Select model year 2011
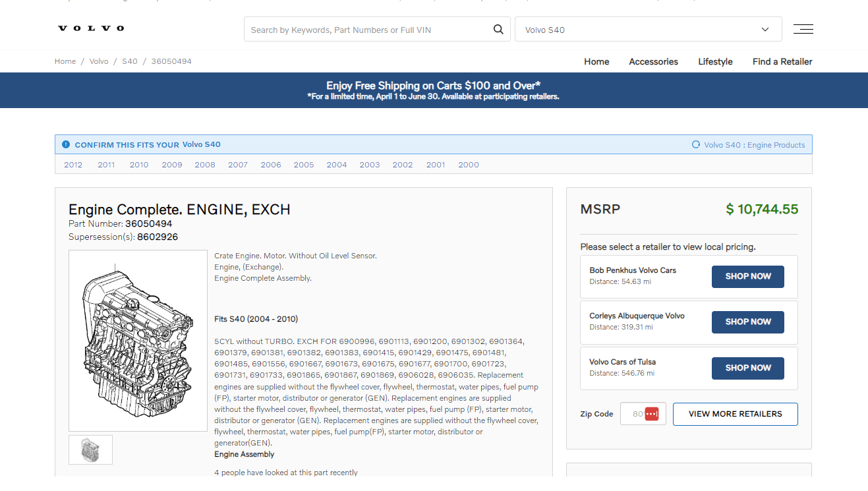 pyautogui.click(x=106, y=165)
